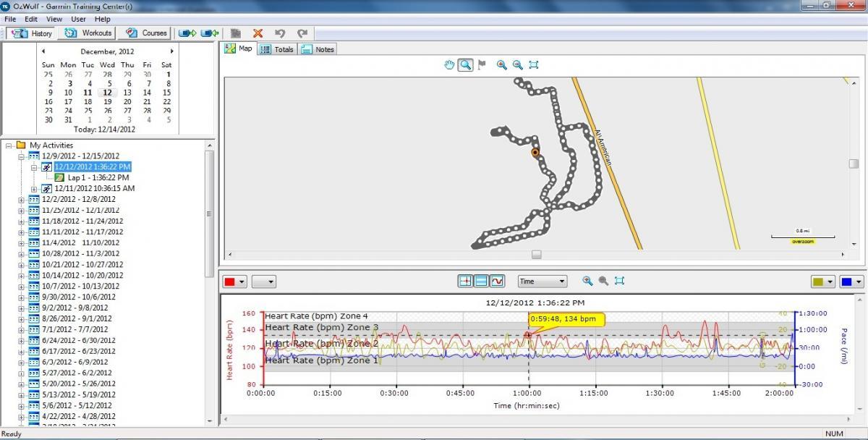The image size is (868, 440).
Task: Click the Redo arrow icon on the toolbar
Action: 302,33
